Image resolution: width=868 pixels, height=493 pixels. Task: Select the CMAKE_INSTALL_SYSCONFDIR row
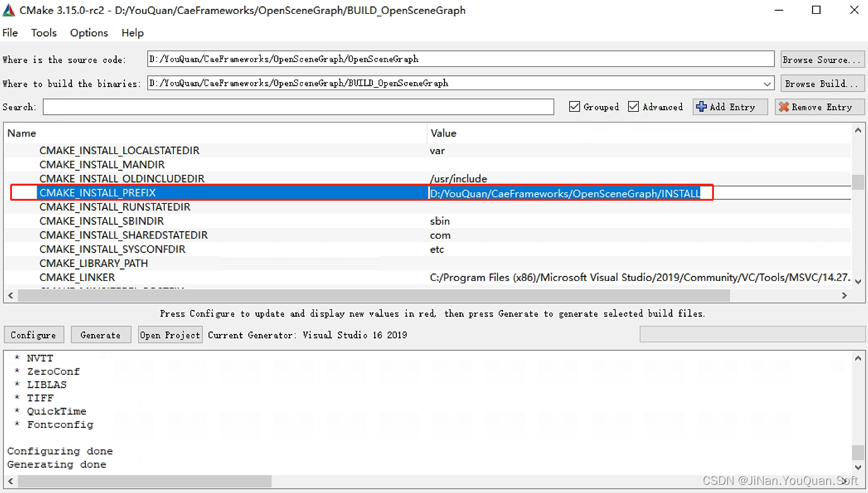click(428, 249)
